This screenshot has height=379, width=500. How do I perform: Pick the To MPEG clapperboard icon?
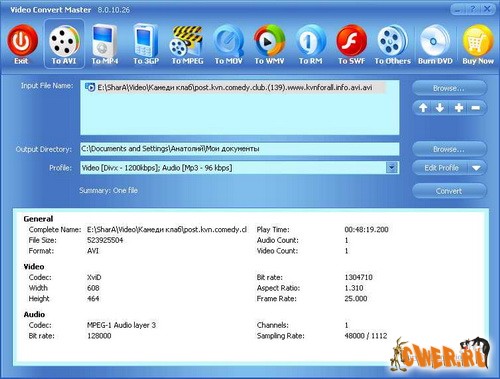point(186,41)
